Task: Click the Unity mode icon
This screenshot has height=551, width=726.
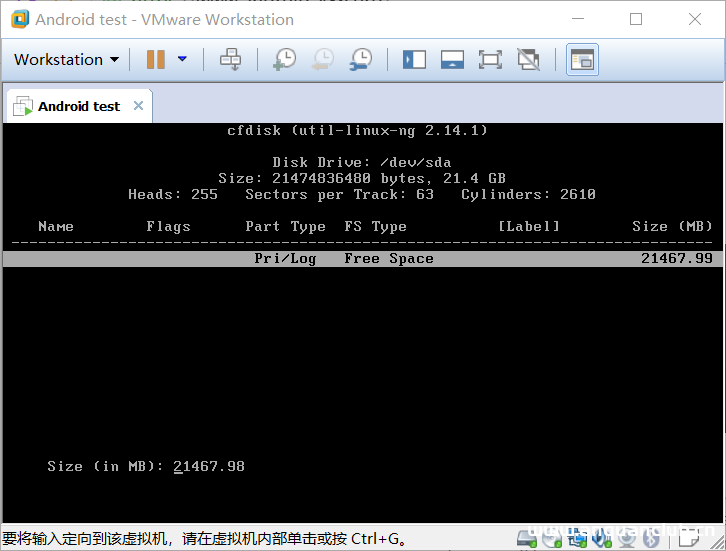Action: pos(528,60)
